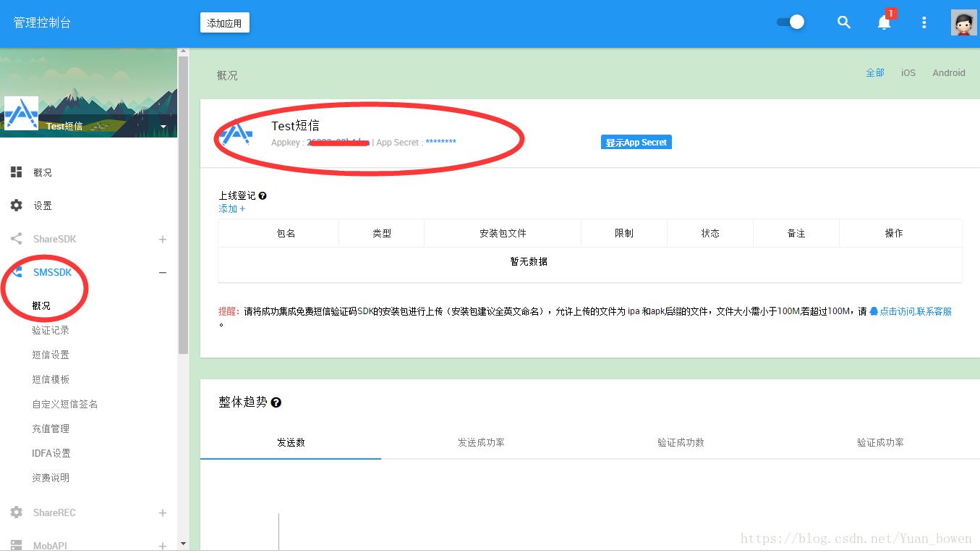Image resolution: width=980 pixels, height=553 pixels.
Task: Open 自定义短信签名 in the sidebar
Action: point(65,404)
